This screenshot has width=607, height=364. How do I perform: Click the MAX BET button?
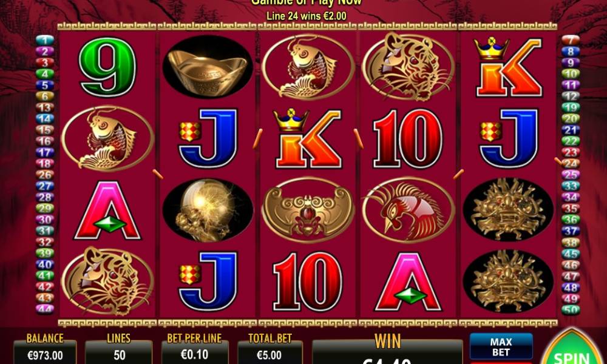[501, 347]
